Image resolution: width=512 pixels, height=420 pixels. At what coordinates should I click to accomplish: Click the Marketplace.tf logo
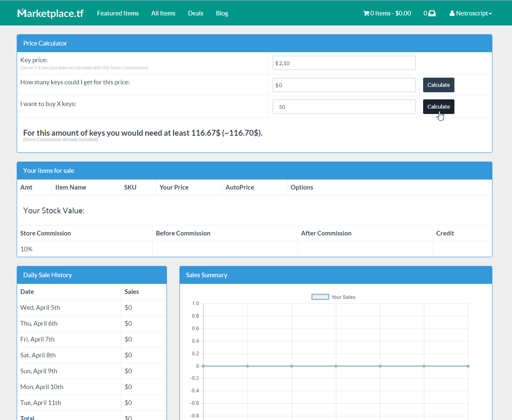click(x=50, y=13)
